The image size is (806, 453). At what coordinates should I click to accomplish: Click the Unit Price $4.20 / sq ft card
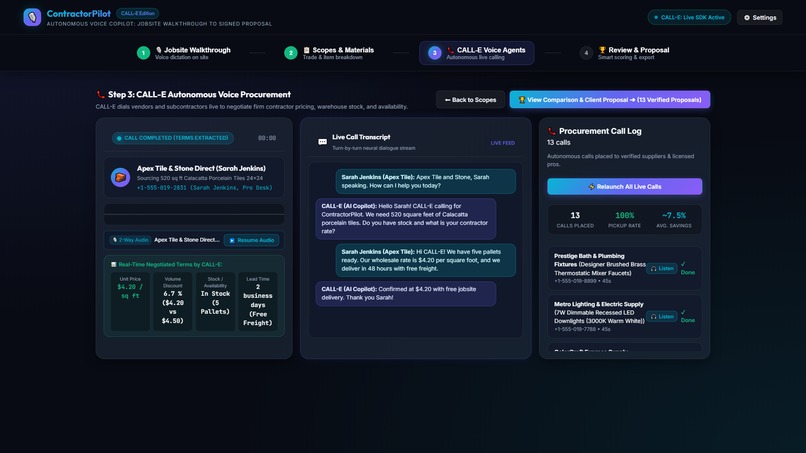pos(130,301)
